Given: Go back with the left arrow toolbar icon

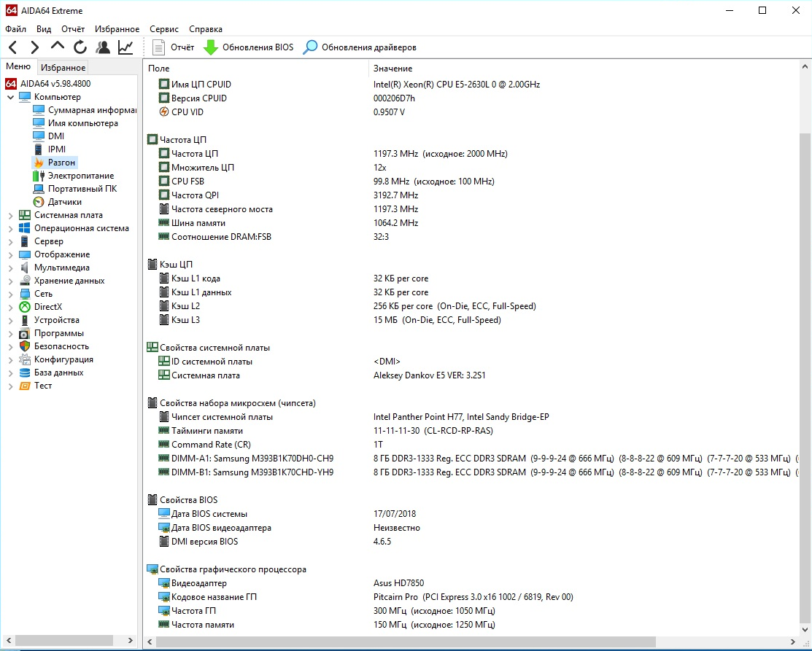Looking at the screenshot, I should click(13, 47).
